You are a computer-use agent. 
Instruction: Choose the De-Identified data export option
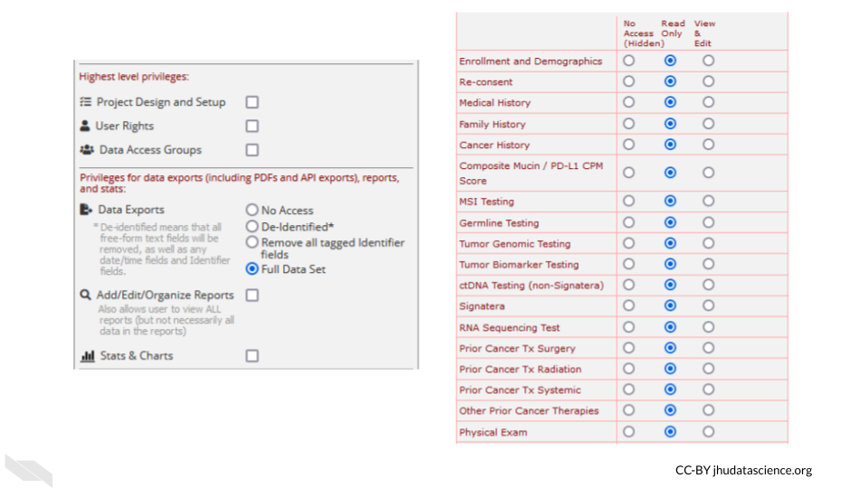[252, 227]
